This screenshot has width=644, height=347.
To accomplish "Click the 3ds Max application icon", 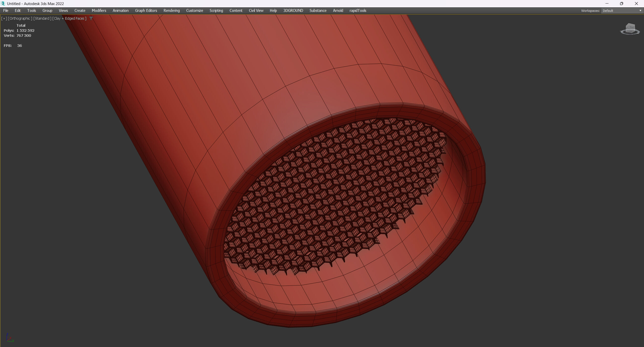I will [x=3, y=4].
